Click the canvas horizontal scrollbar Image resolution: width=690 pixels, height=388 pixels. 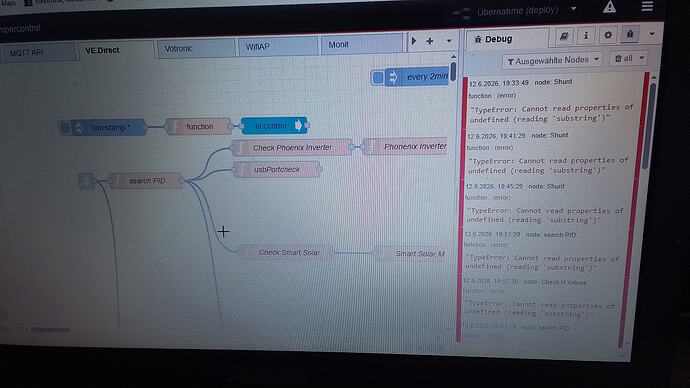tap(50, 329)
